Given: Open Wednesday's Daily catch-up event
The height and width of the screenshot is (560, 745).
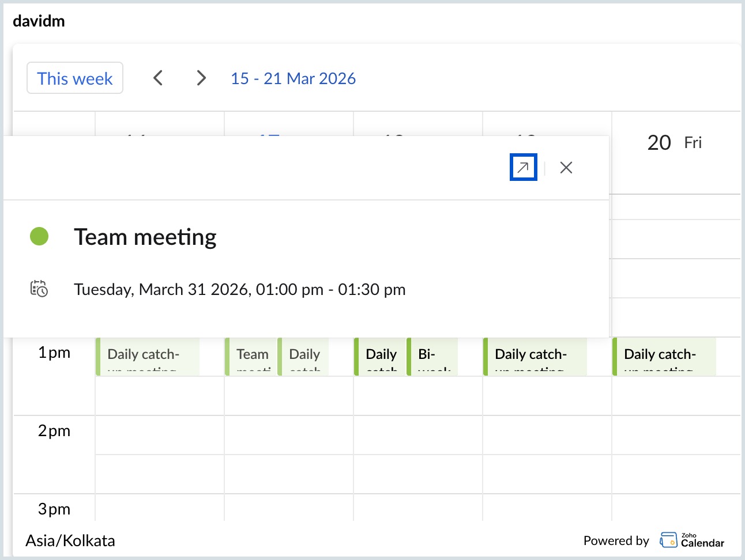Looking at the screenshot, I should point(380,357).
